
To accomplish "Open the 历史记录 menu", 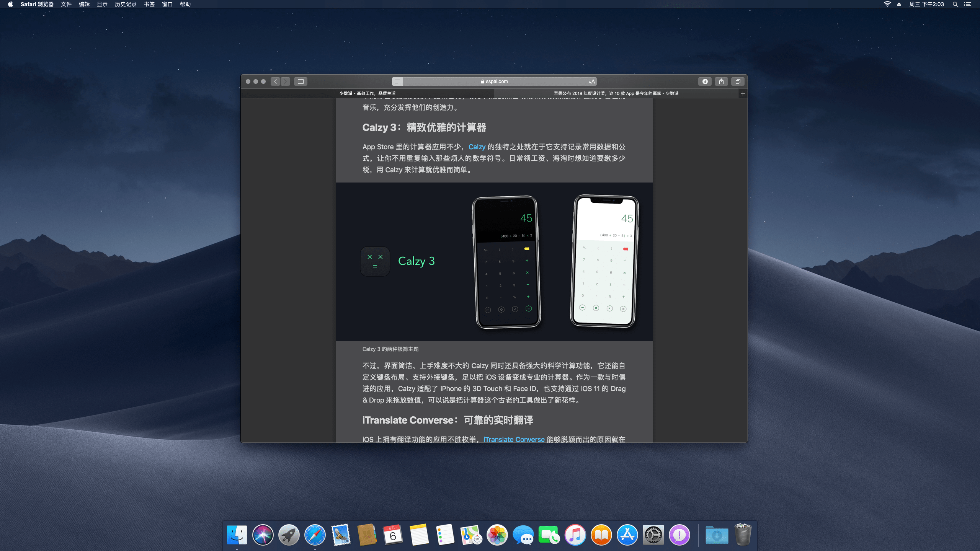I will point(126,4).
